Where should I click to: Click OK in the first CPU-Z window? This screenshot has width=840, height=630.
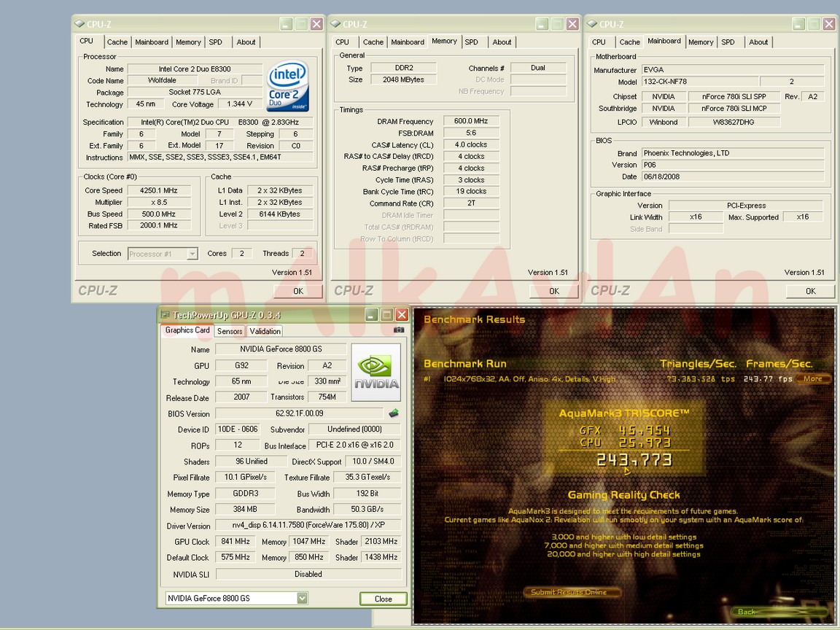coord(298,291)
